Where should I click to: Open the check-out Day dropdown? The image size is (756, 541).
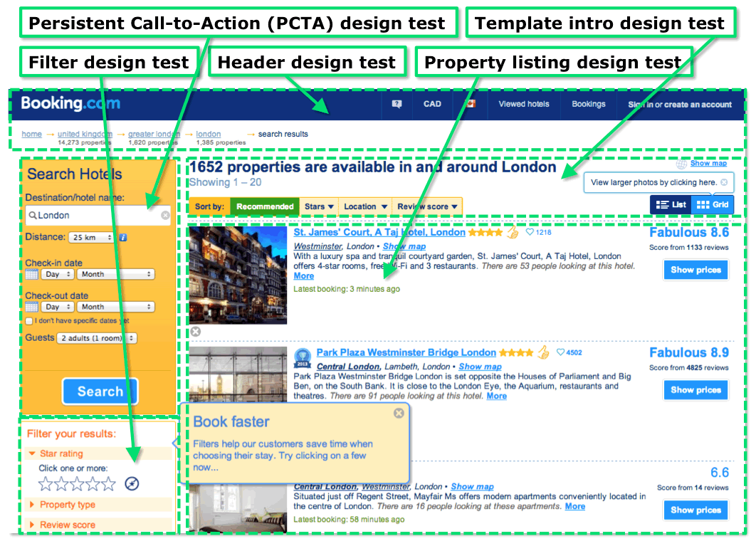58,307
